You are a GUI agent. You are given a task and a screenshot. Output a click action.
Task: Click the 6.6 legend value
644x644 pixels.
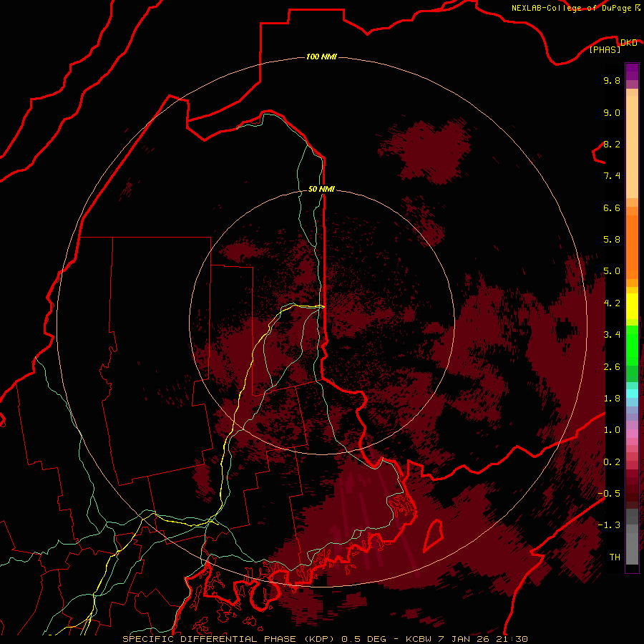[x=612, y=208]
